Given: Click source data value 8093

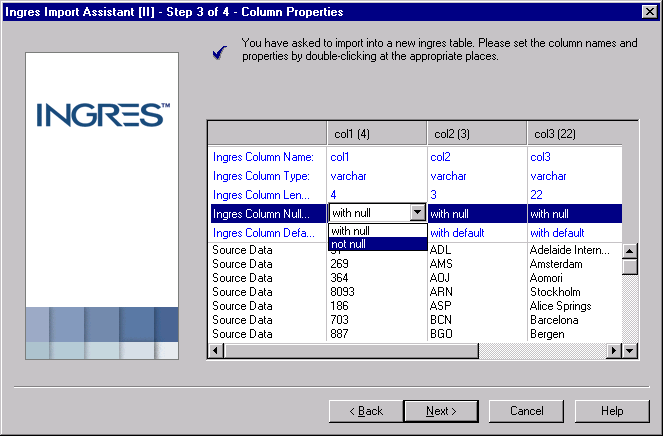Looking at the screenshot, I should tap(342, 292).
